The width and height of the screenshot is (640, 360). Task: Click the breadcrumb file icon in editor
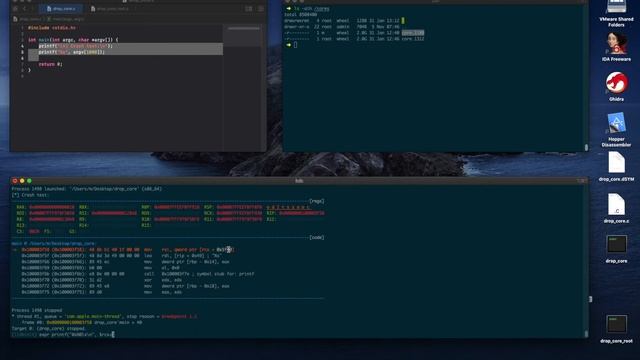point(15,19)
